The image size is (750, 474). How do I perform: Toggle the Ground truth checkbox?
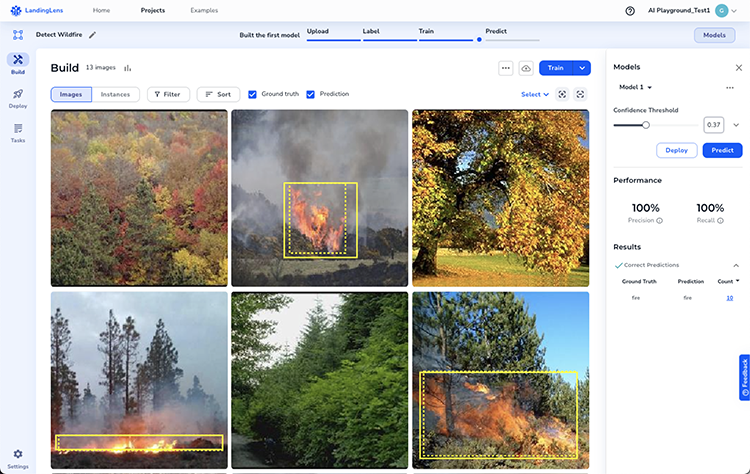[253, 94]
